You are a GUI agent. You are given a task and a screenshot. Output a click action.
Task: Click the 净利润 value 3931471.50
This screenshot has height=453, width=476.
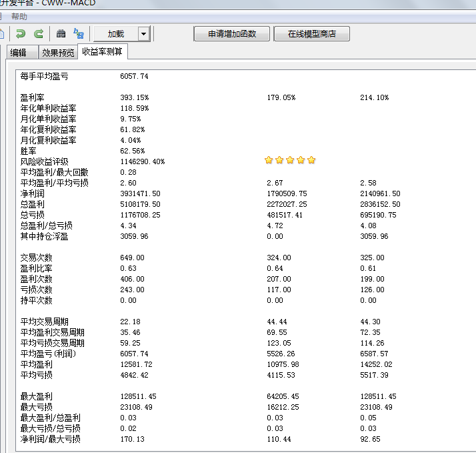[x=140, y=193]
